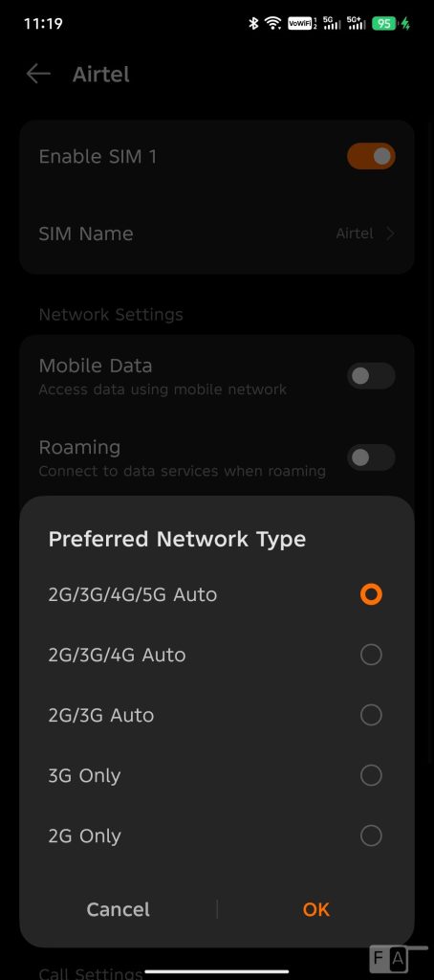The image size is (434, 980).
Task: Select the 2G/3G Auto radio button
Action: point(371,715)
